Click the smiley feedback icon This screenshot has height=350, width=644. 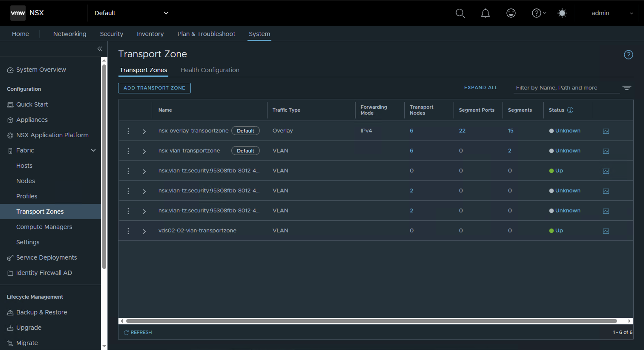click(x=511, y=13)
